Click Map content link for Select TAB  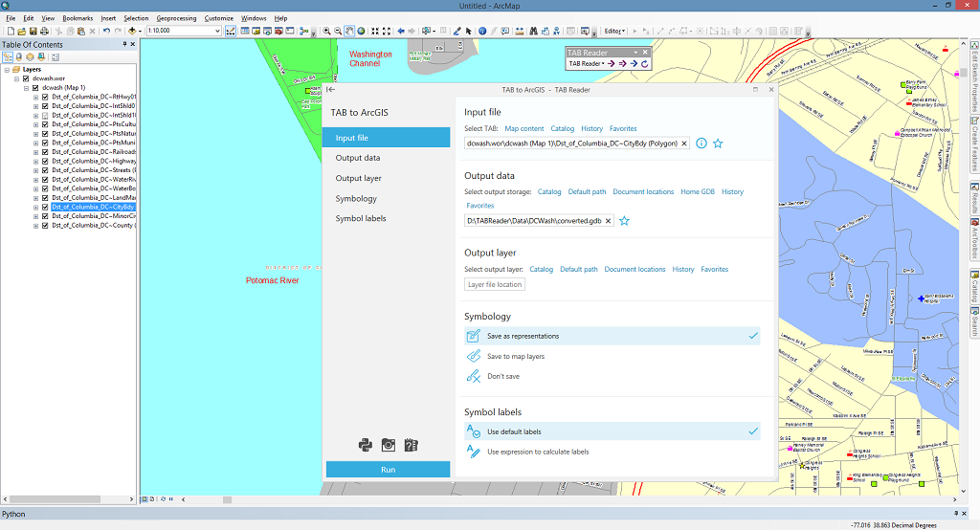524,128
